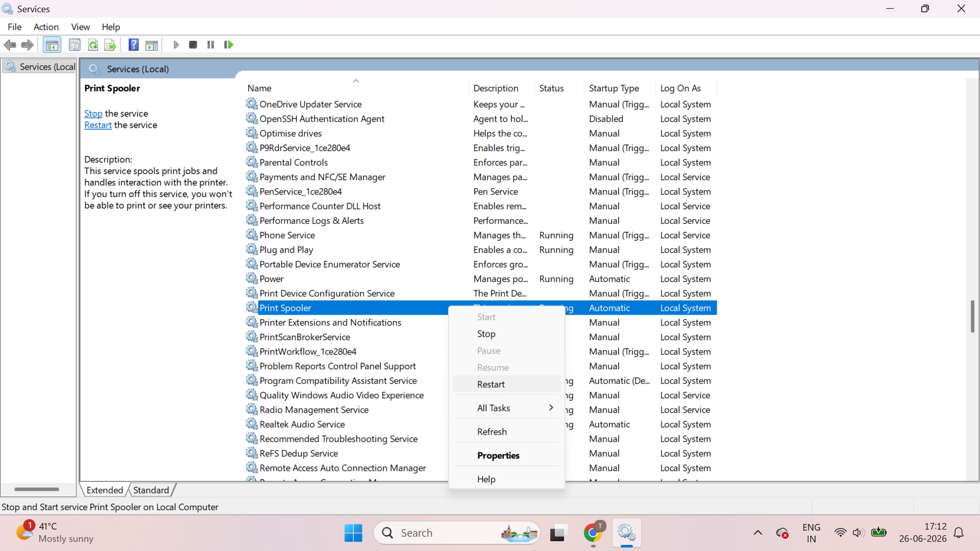Open the blue Help toolbar icon
Screen dimensions: 980x551
pos(134,45)
